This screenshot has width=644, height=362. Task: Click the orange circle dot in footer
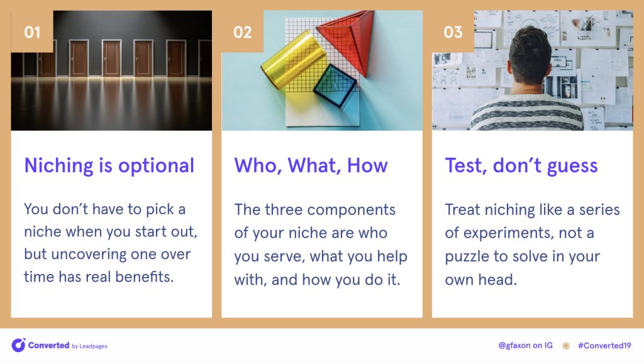[566, 346]
